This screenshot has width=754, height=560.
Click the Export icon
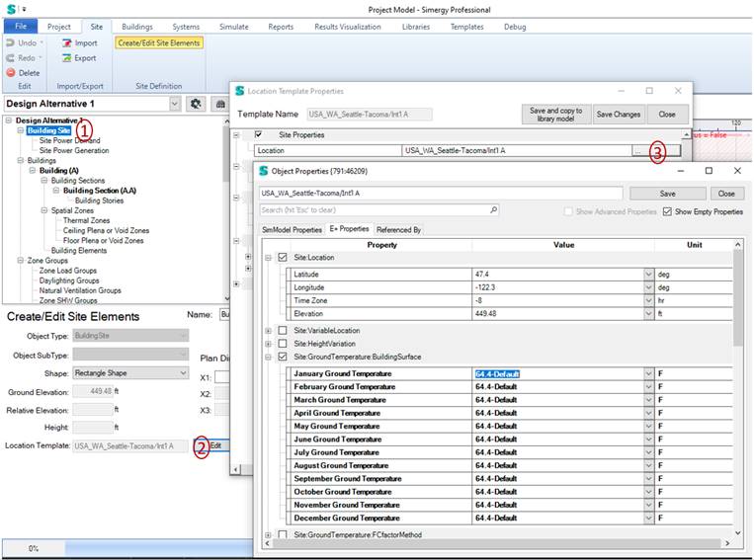[67, 57]
